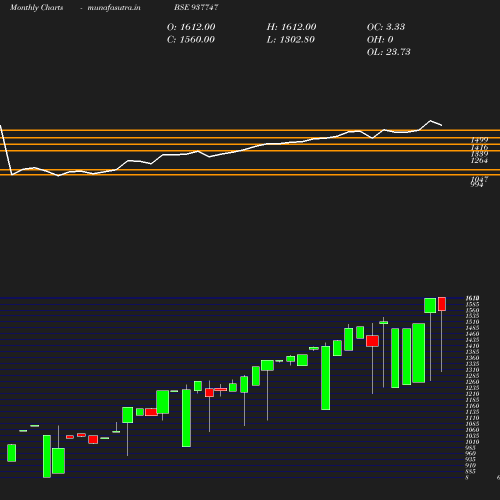This screenshot has width=500, height=500.
Task: Click the high value "H: 1612.00"
Action: (291, 27)
